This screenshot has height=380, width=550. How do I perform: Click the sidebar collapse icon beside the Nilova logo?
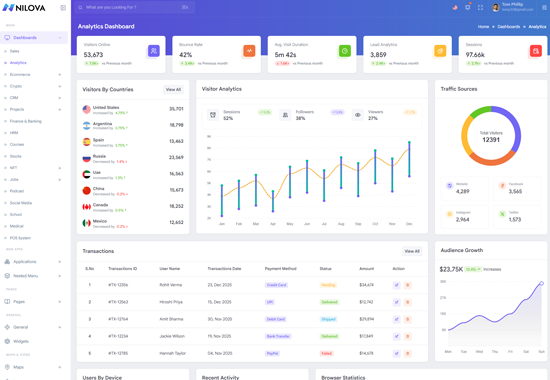[63, 8]
